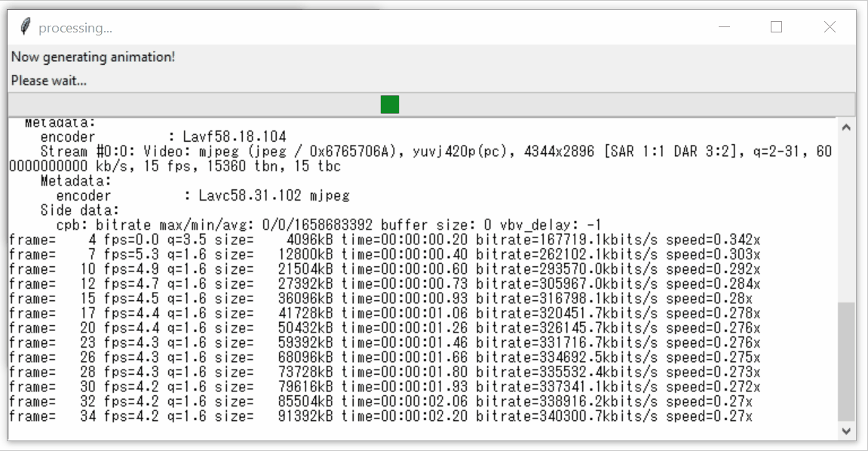Click the Python feather icon in the title bar
The height and width of the screenshot is (451, 868).
(x=26, y=26)
